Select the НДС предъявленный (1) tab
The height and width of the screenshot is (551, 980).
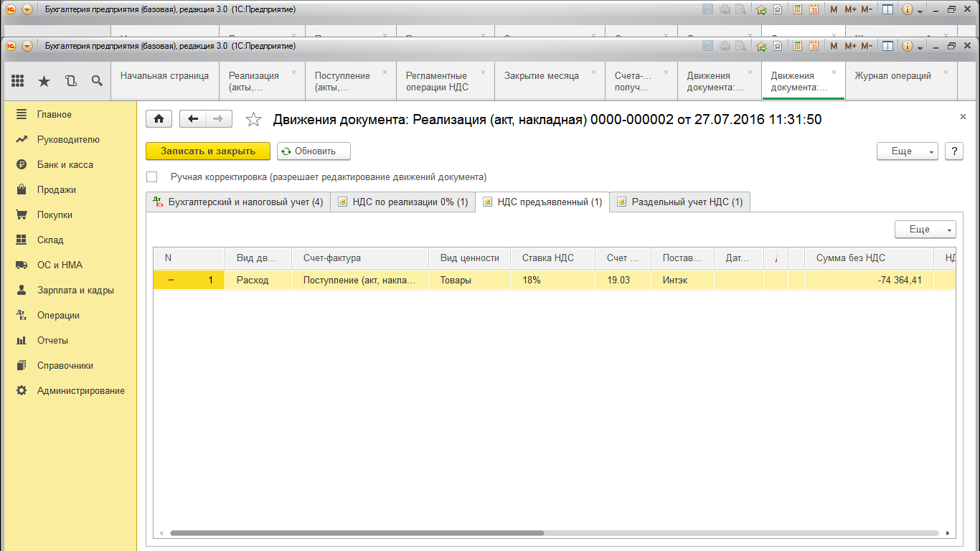click(542, 202)
